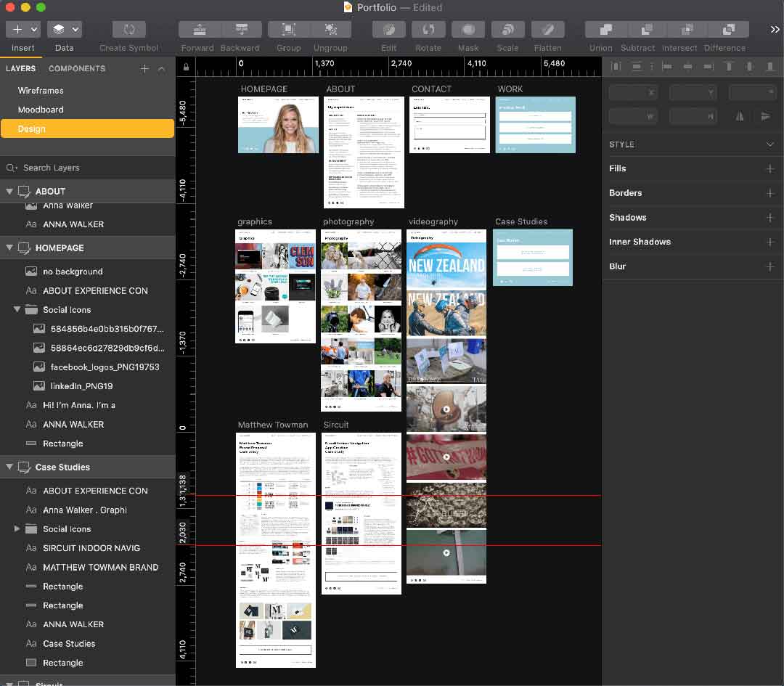Viewport: 784px width, 686px height.
Task: Toggle the ruler lock icon
Action: (x=187, y=68)
